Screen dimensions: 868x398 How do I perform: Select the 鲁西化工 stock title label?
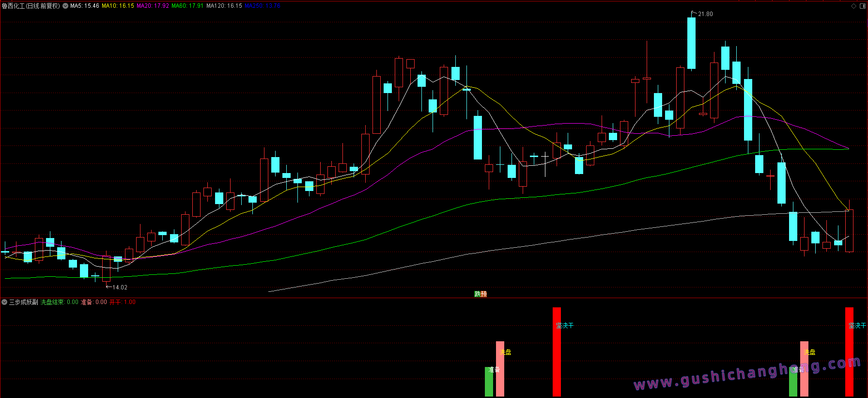coord(31,6)
